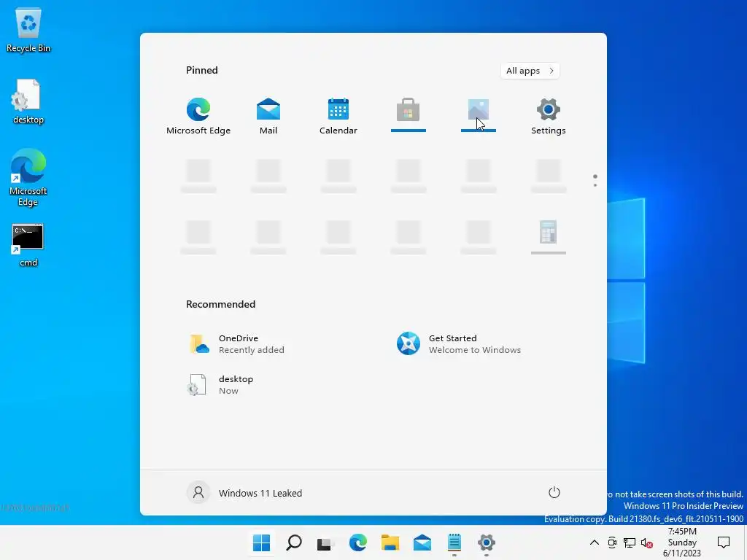Select Recycle Bin on the desktop
Image resolution: width=747 pixels, height=560 pixels.
pyautogui.click(x=28, y=31)
